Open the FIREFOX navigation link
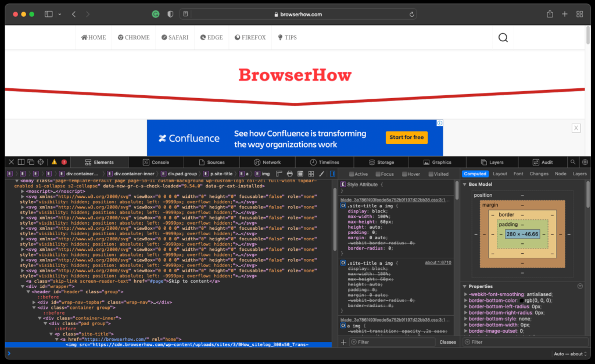Screen dimensions: 595x364 tap(250, 38)
